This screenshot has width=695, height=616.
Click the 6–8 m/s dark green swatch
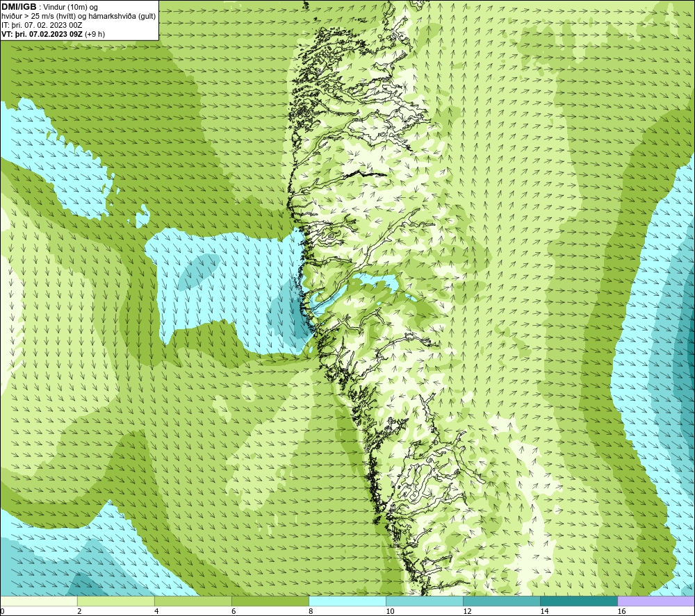pyautogui.click(x=270, y=601)
